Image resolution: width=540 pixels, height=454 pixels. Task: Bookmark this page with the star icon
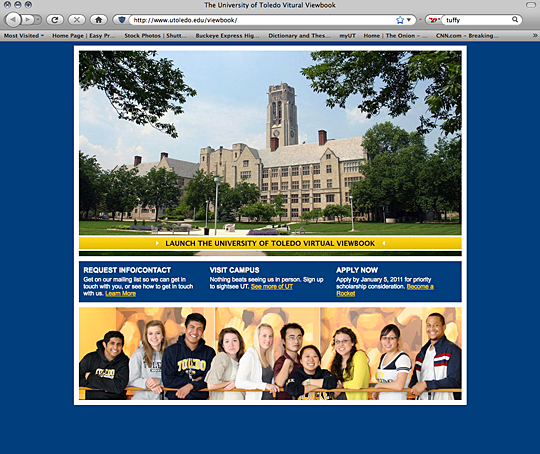pos(400,20)
